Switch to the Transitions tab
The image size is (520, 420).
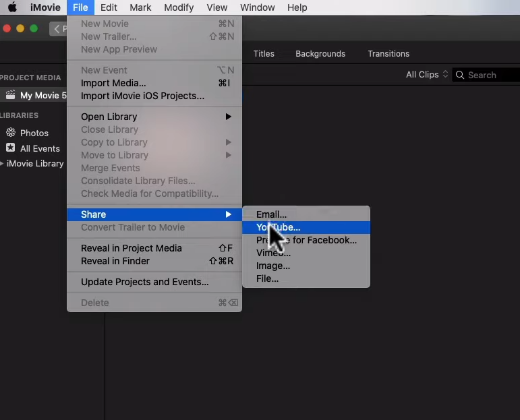coord(388,54)
